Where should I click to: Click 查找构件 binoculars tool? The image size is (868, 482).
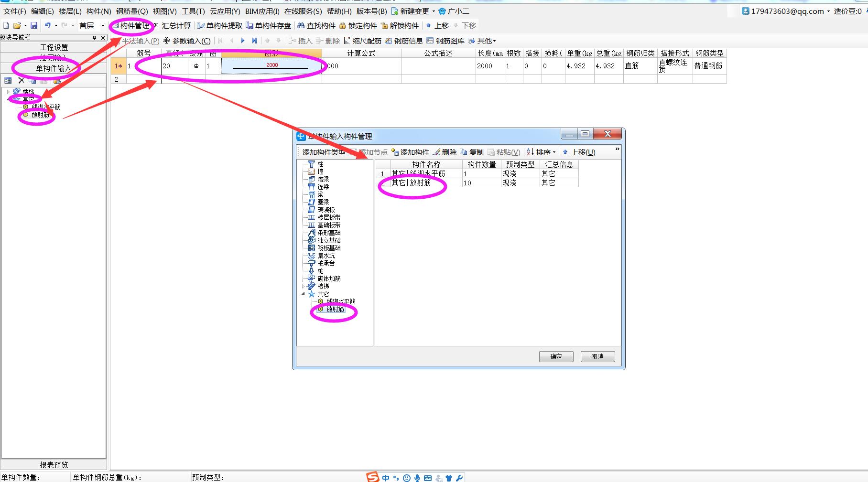tap(316, 25)
